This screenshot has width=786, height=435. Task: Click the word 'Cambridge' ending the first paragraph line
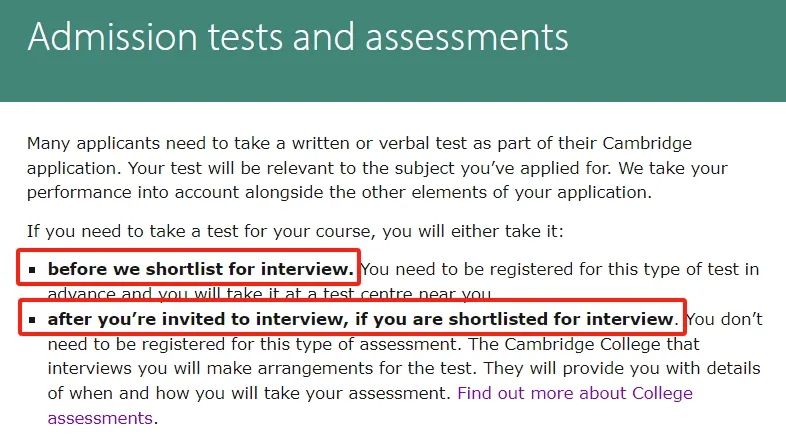pos(647,143)
